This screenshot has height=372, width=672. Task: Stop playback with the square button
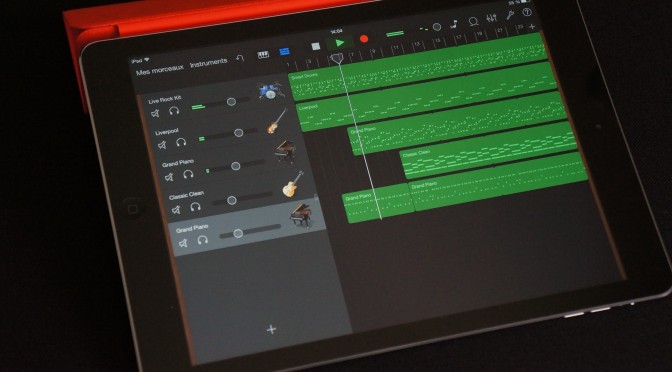click(x=316, y=46)
